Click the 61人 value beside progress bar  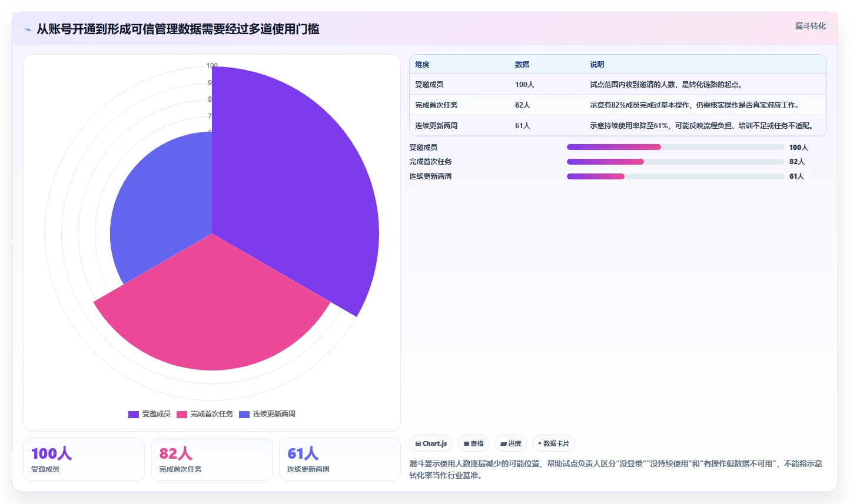point(796,176)
